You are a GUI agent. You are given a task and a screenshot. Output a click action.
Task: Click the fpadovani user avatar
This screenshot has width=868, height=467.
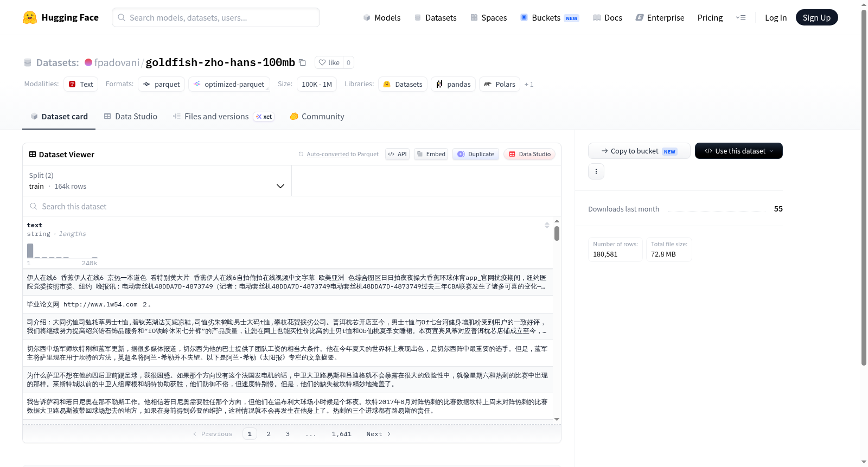[x=88, y=62]
